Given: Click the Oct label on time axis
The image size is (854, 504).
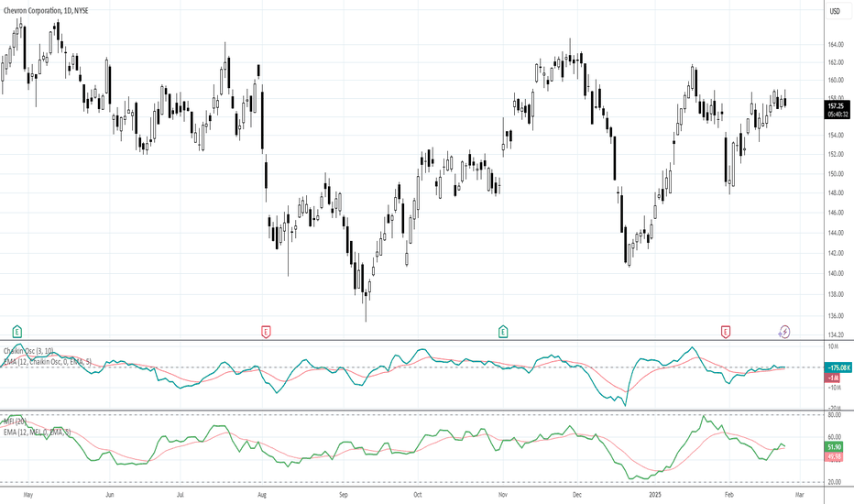Looking at the screenshot, I should pos(417,495).
